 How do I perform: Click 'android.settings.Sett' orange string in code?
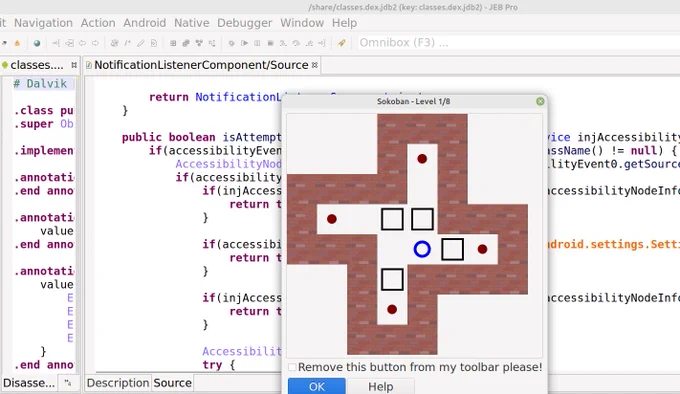click(x=613, y=244)
